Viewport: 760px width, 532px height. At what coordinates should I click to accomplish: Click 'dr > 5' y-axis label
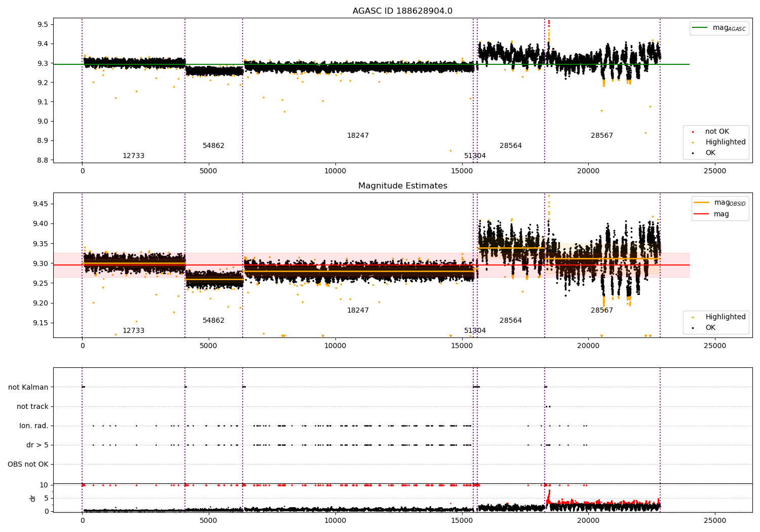click(x=37, y=445)
